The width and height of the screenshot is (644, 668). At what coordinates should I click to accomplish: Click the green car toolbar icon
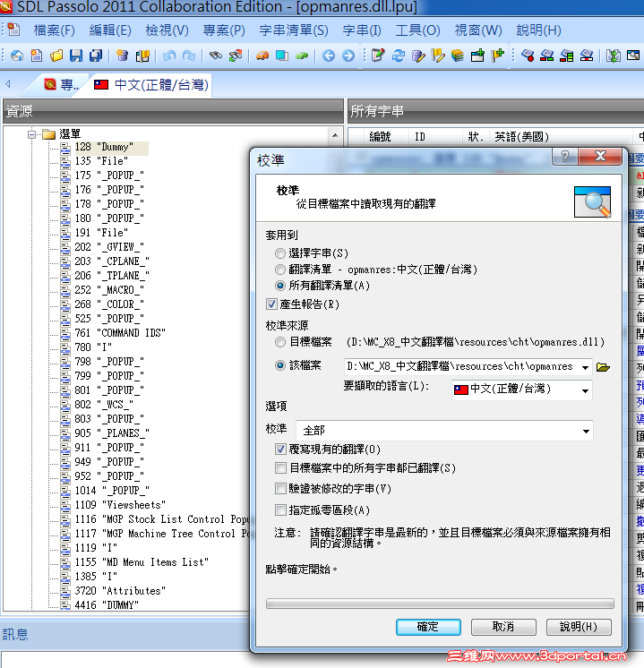pos(302,56)
